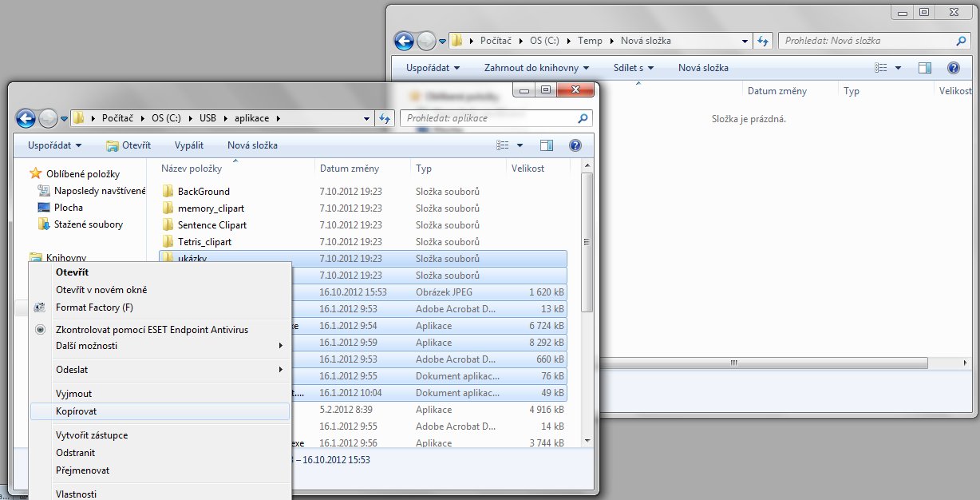The height and width of the screenshot is (500, 980).
Task: Click Back arrow in Nová složka window
Action: coord(404,41)
